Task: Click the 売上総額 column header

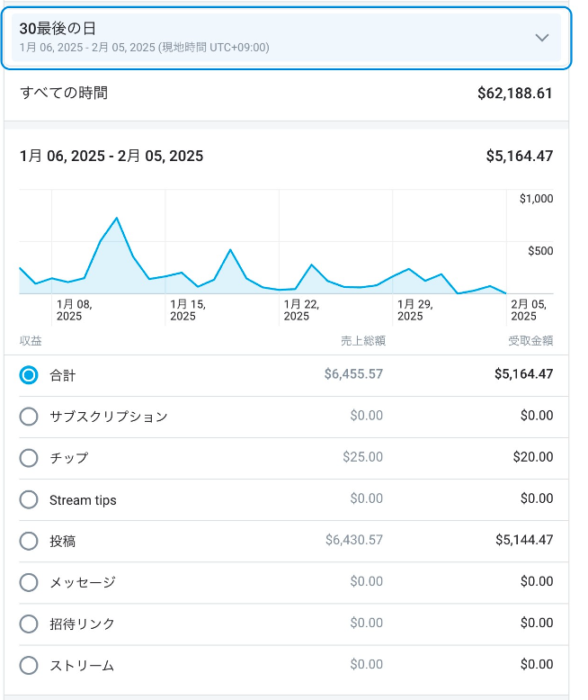Action: click(362, 341)
